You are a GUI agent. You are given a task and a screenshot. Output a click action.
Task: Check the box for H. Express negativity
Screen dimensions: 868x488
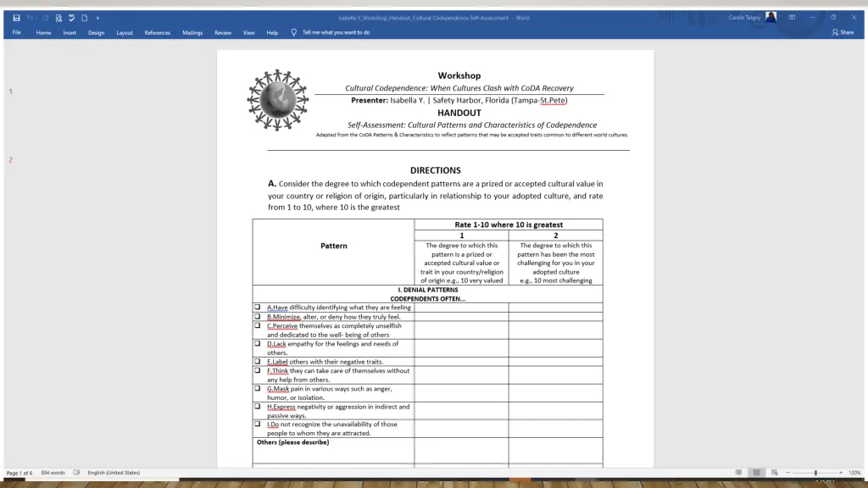pyautogui.click(x=258, y=406)
